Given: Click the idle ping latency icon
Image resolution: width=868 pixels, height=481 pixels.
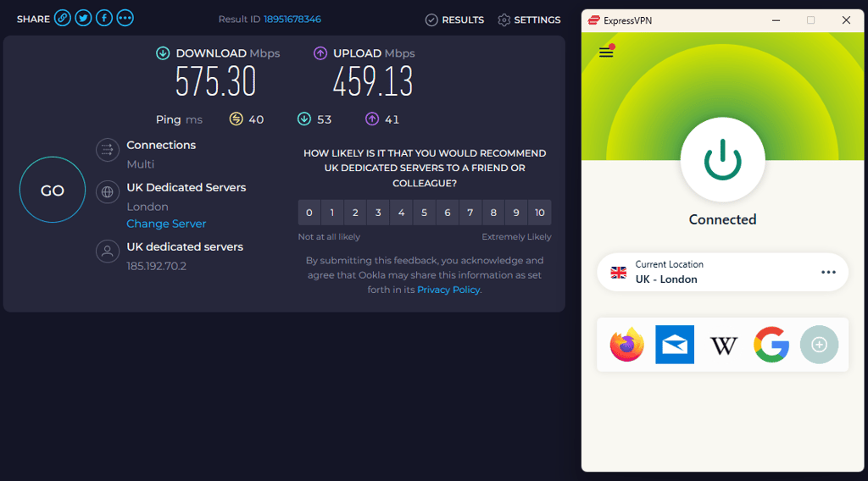Looking at the screenshot, I should click(236, 119).
